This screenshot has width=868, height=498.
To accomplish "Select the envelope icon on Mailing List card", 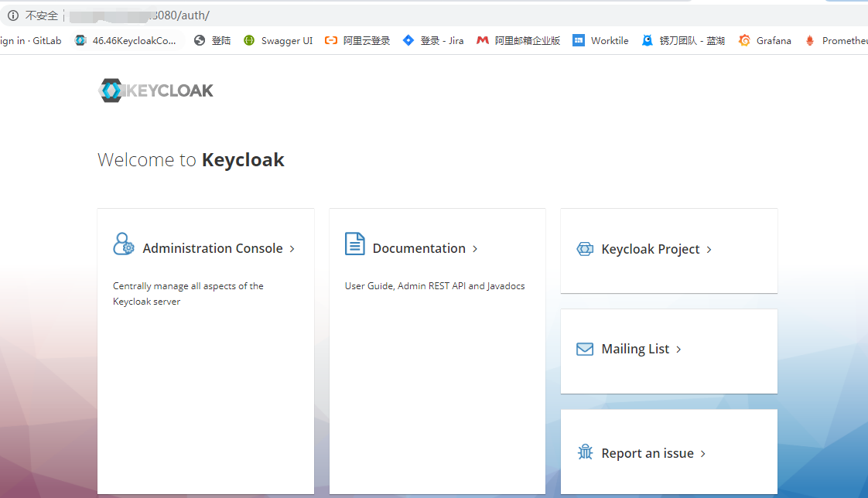I will coord(584,349).
